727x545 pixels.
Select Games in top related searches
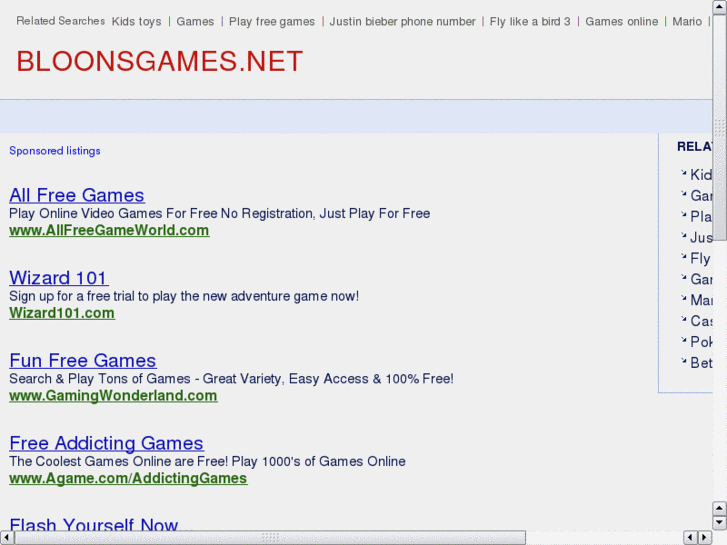coord(195,21)
